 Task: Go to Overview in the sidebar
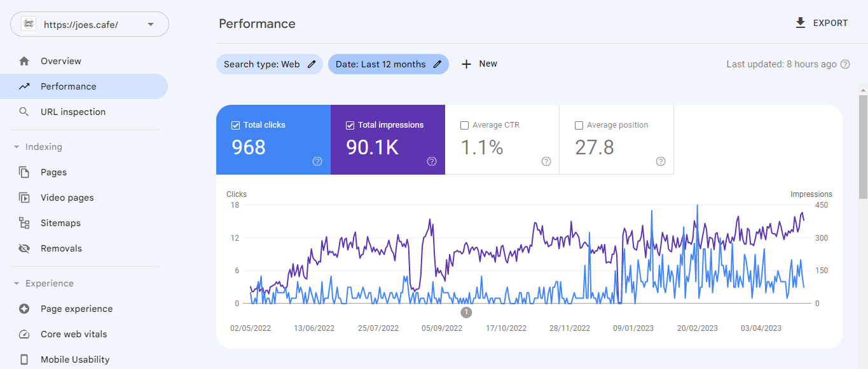click(x=61, y=61)
